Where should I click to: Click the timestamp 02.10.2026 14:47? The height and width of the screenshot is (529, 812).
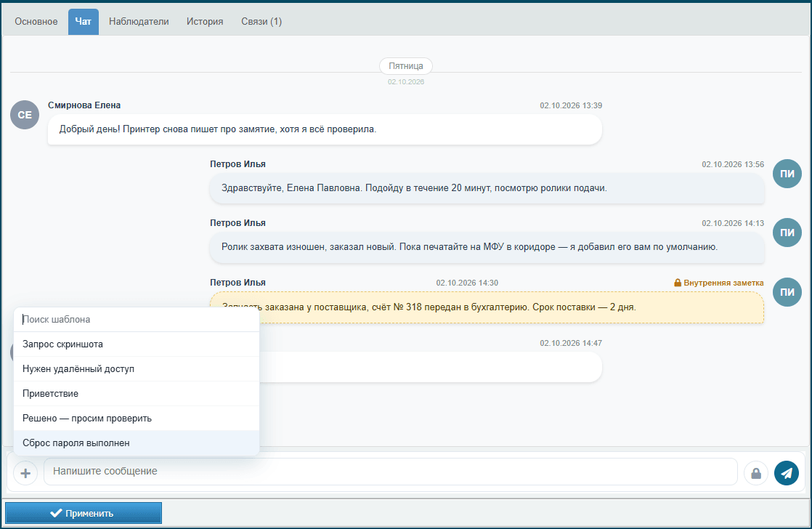tap(571, 343)
